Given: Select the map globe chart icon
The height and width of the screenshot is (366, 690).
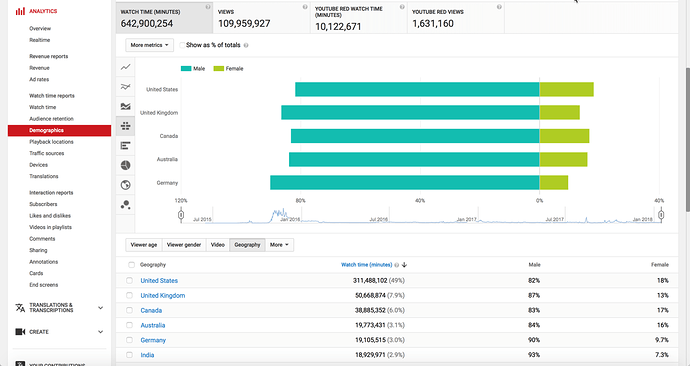Looking at the screenshot, I should pos(125,185).
